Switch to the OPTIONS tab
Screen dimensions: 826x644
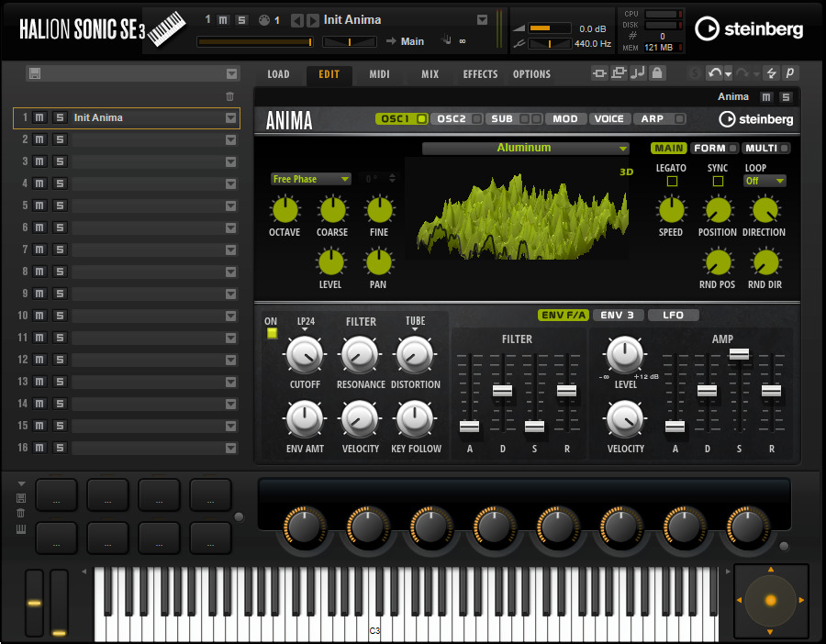click(531, 74)
